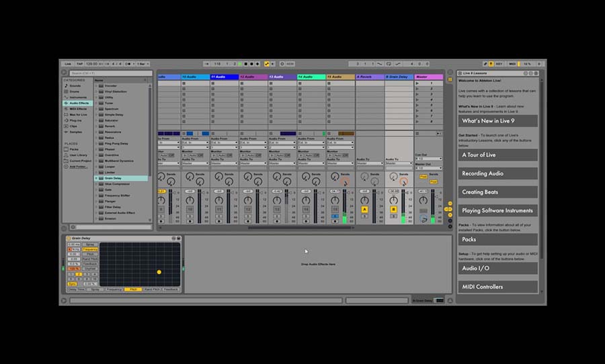Click the browser search field
Image resolution: width=605 pixels, height=364 pixels.
111,73
